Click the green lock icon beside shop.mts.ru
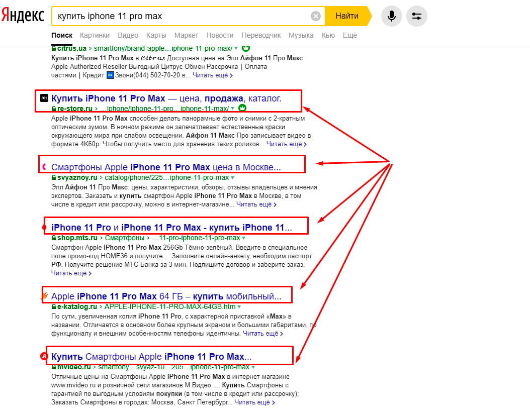The image size is (530, 420). click(54, 238)
